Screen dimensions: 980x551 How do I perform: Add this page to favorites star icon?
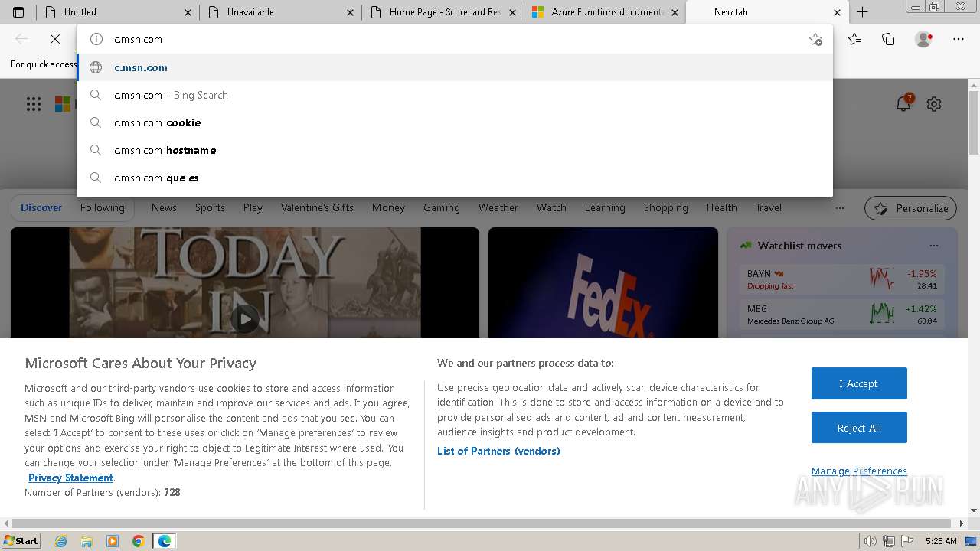point(815,40)
